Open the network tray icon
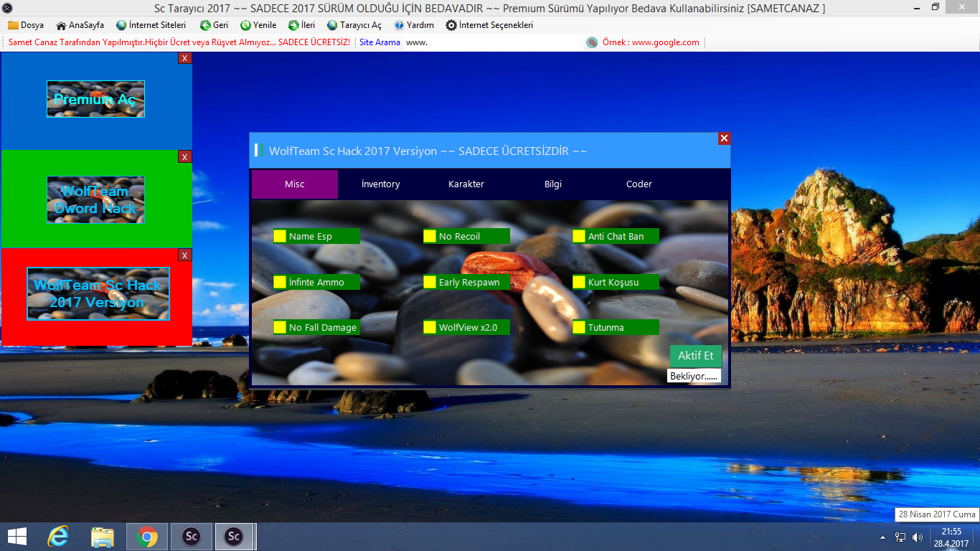The width and height of the screenshot is (980, 551). coord(900,537)
